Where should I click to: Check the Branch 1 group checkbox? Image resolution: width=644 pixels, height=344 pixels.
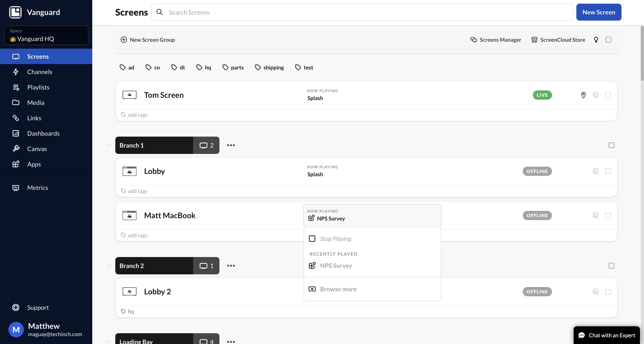[611, 145]
